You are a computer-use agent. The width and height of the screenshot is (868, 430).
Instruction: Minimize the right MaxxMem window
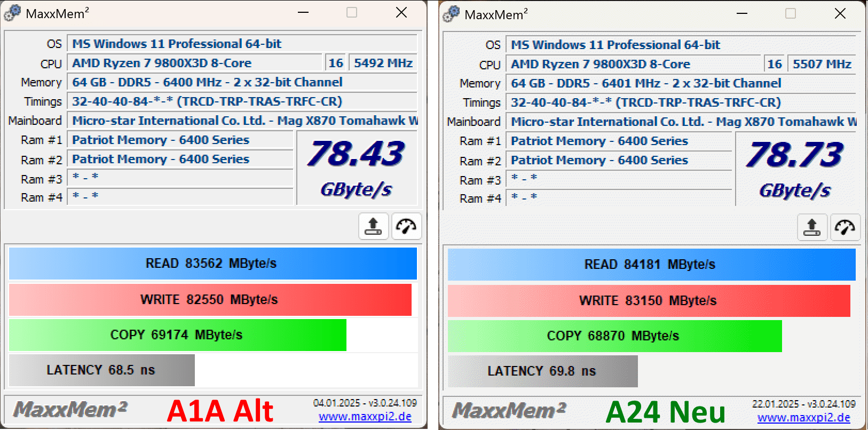[742, 13]
